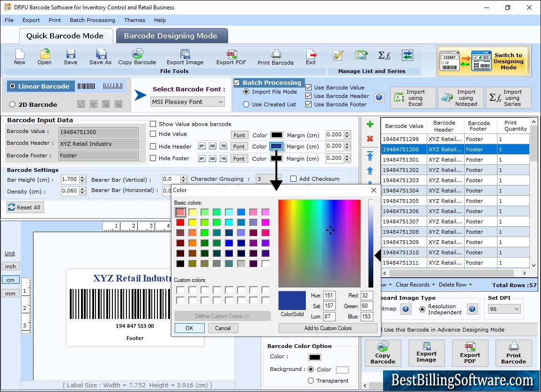Image resolution: width=541 pixels, height=392 pixels.
Task: Click the Barcode Header input field
Action: click(98, 144)
